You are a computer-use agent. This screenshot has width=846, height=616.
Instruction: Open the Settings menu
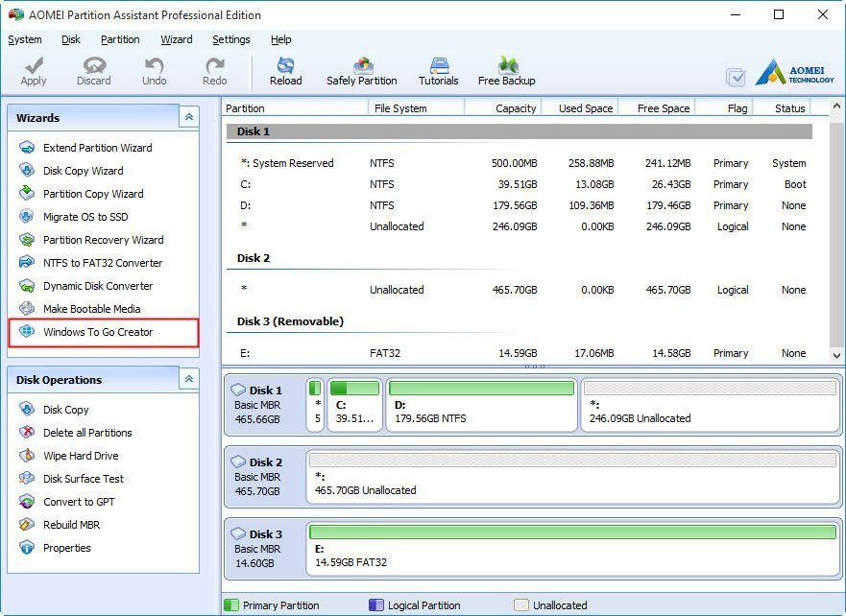(230, 39)
